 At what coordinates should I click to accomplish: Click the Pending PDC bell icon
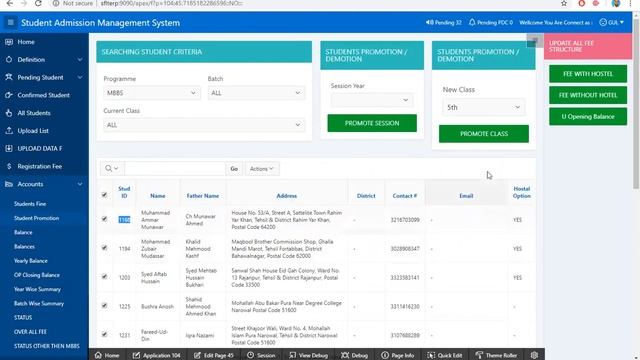(472, 22)
